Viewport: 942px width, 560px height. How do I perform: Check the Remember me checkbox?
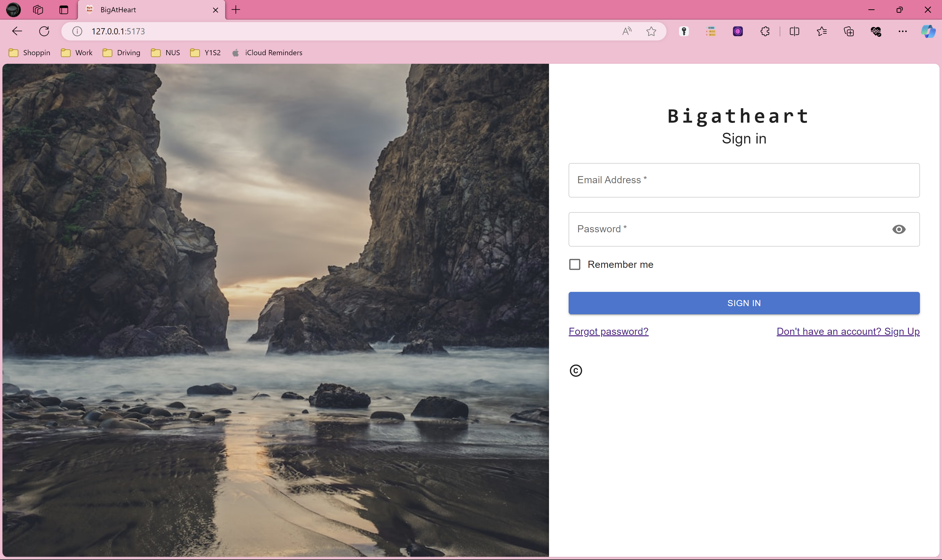pyautogui.click(x=575, y=264)
